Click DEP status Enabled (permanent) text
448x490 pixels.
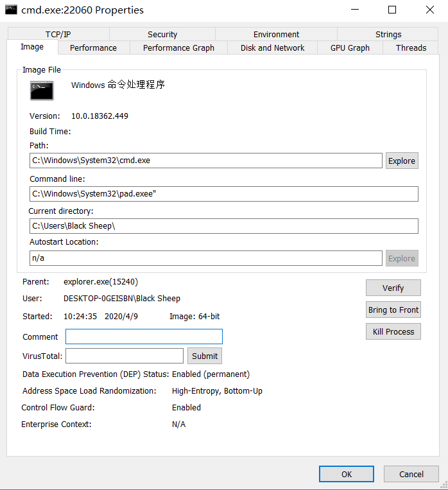(211, 374)
